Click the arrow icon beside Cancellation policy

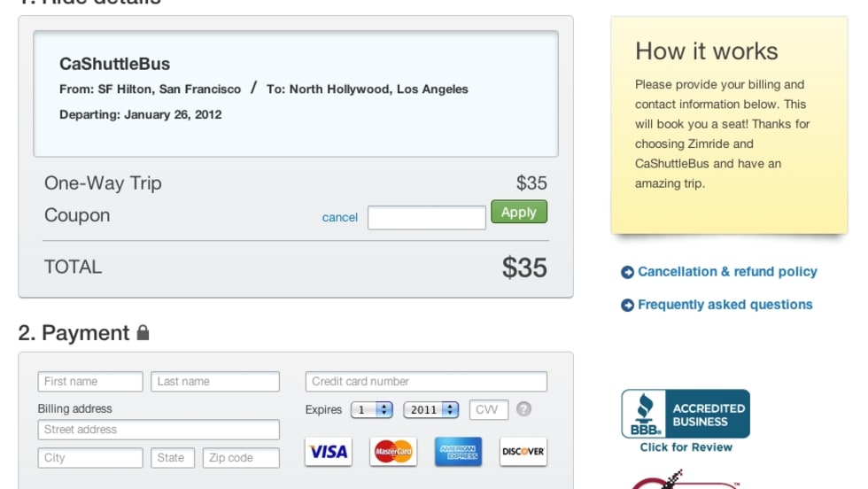click(627, 273)
